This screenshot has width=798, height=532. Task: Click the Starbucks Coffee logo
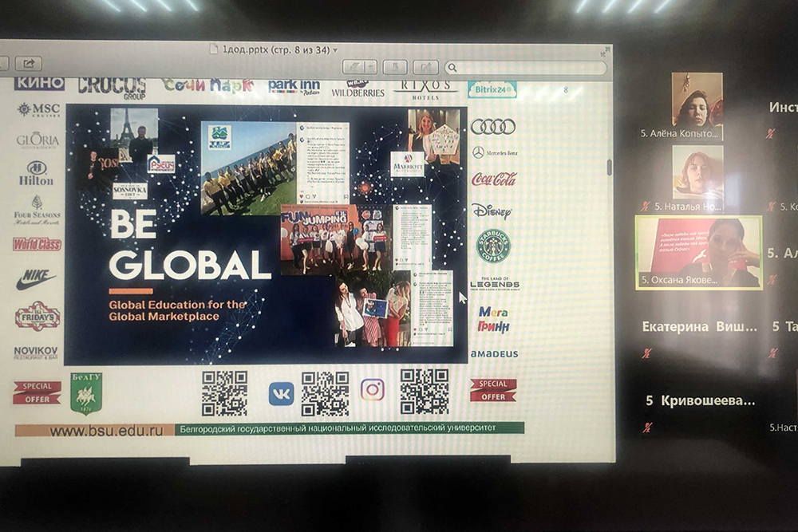[x=493, y=246]
